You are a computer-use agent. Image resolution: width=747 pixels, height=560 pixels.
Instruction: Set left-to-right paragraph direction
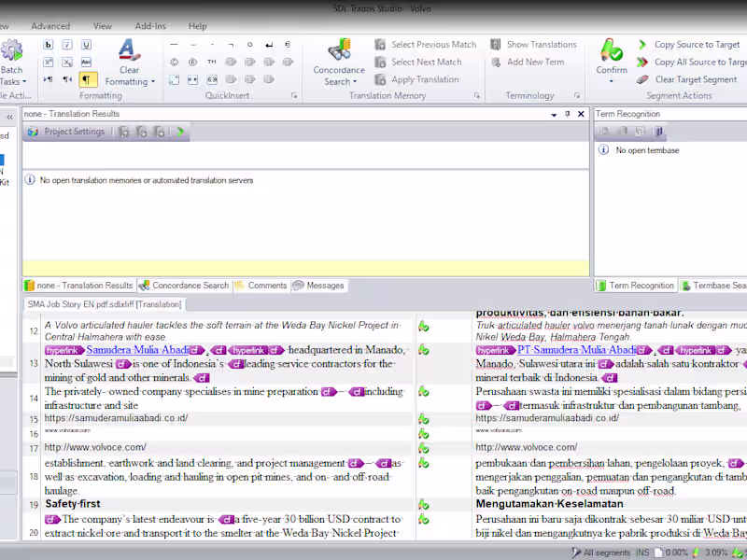coord(49,79)
